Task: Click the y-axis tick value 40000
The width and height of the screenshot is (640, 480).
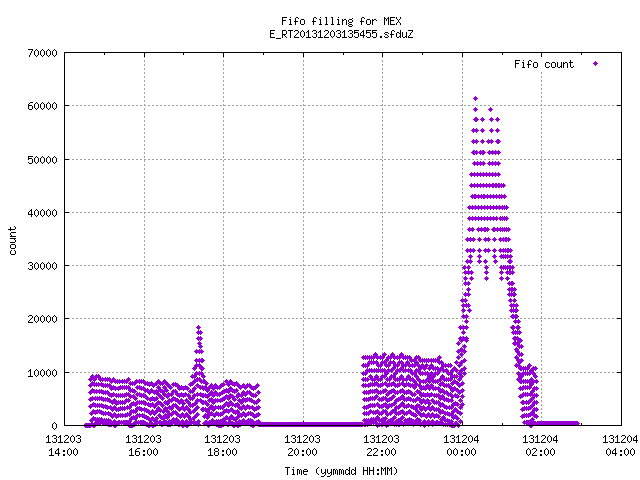Action: [x=42, y=213]
